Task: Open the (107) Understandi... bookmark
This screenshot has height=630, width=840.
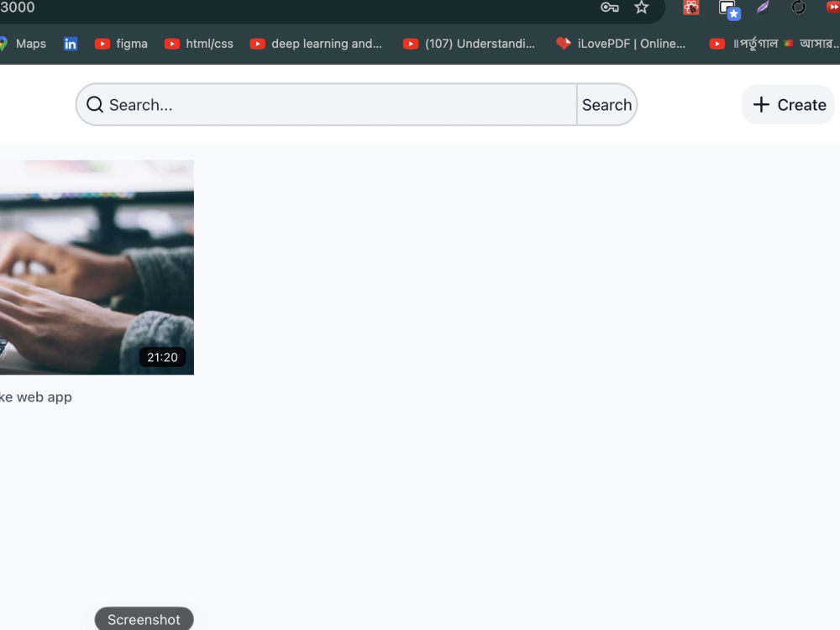Action: click(469, 44)
